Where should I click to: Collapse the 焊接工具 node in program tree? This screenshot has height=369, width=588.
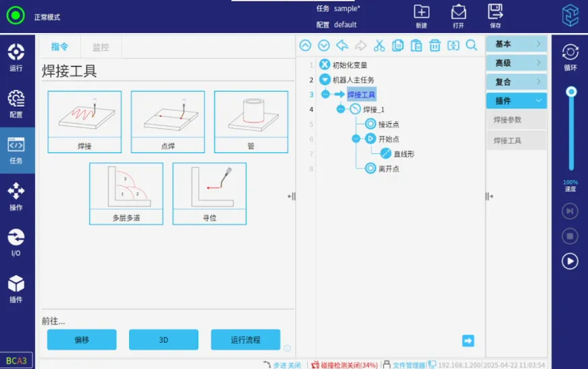click(x=325, y=95)
